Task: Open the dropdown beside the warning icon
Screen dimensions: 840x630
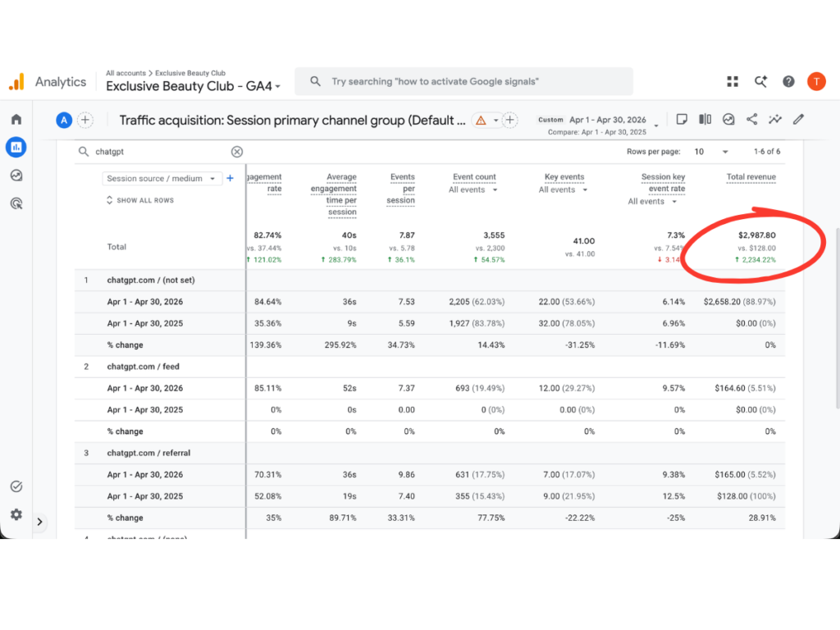Action: (495, 120)
